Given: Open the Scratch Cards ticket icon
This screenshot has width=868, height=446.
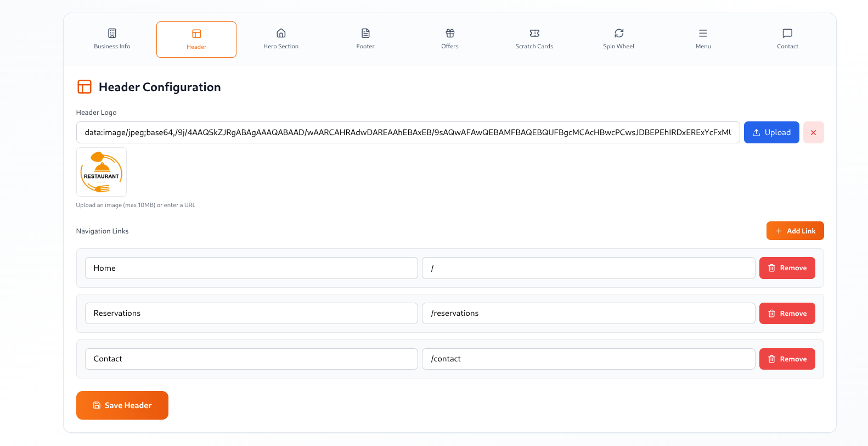Looking at the screenshot, I should (534, 33).
